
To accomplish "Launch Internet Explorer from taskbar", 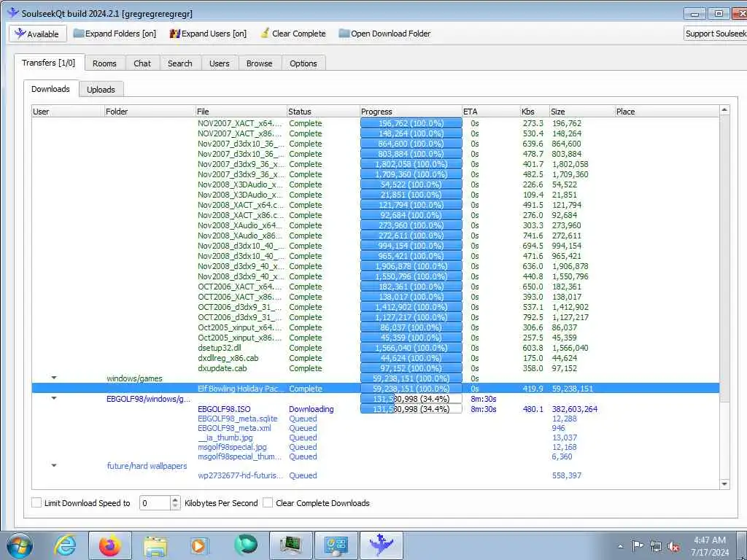I will point(65,545).
